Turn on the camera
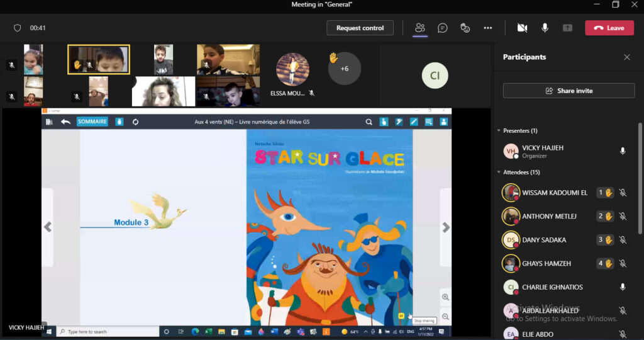This screenshot has width=644, height=340. [522, 28]
